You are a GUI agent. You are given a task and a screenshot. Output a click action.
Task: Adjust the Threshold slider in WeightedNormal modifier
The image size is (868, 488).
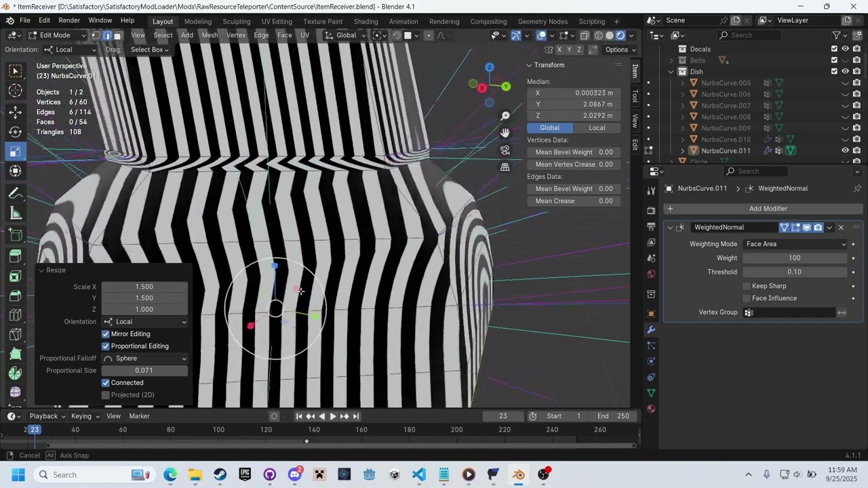click(793, 272)
